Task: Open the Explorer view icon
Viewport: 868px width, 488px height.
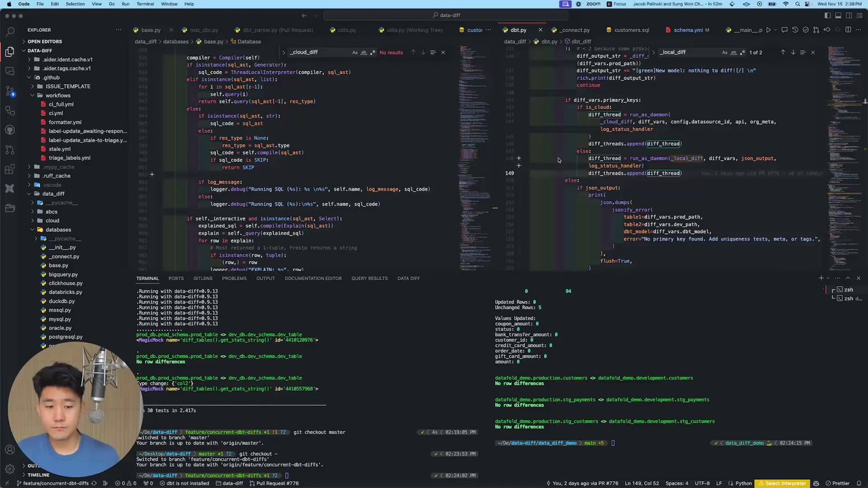Action: click(9, 52)
